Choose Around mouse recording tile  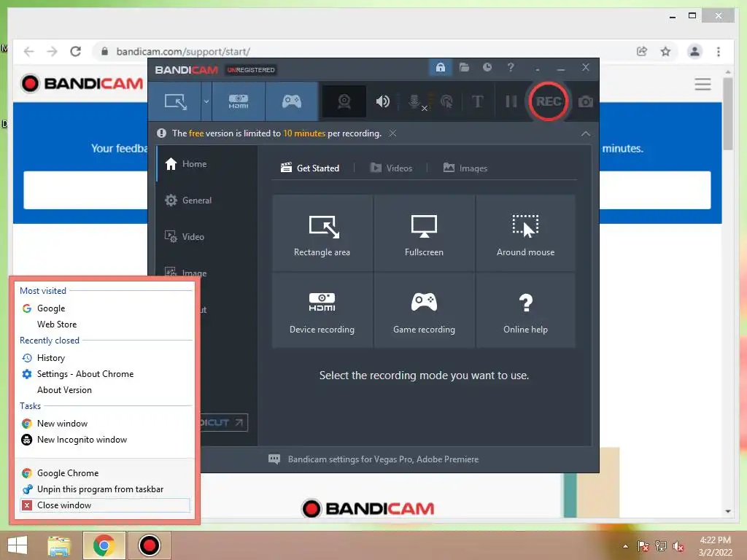point(525,233)
